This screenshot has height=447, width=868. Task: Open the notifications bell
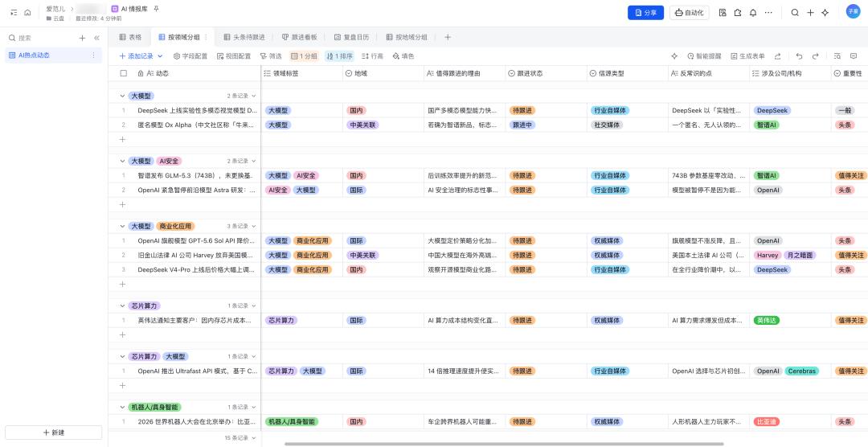click(x=753, y=12)
